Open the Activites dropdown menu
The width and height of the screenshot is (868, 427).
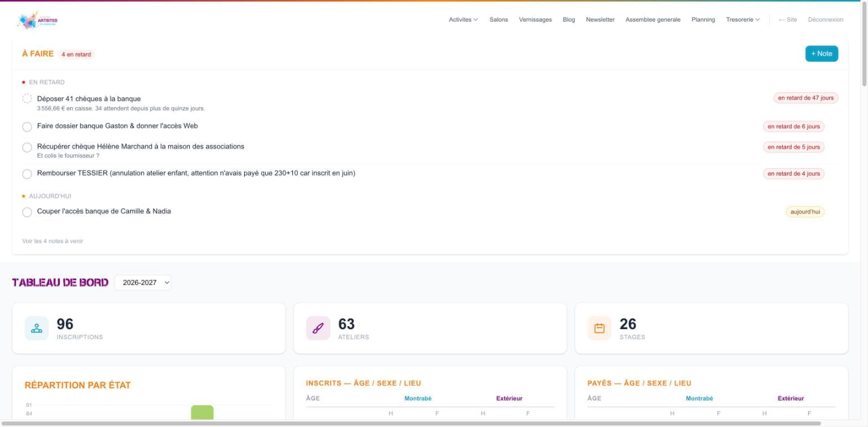pyautogui.click(x=463, y=19)
